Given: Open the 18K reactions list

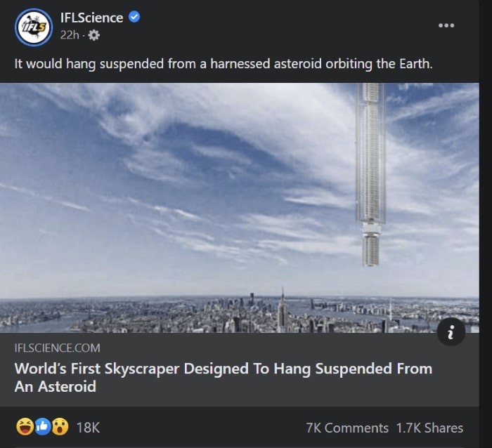Looking at the screenshot, I should coord(88,427).
